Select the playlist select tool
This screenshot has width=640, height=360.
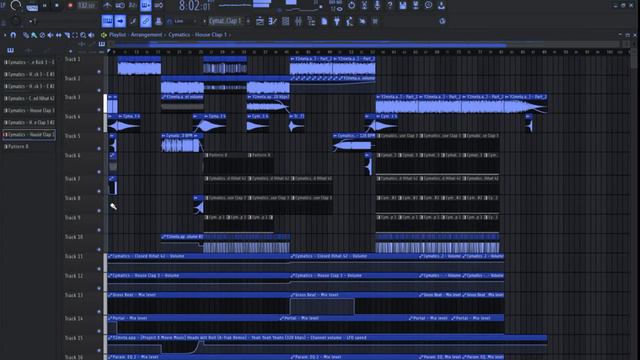coord(75,35)
